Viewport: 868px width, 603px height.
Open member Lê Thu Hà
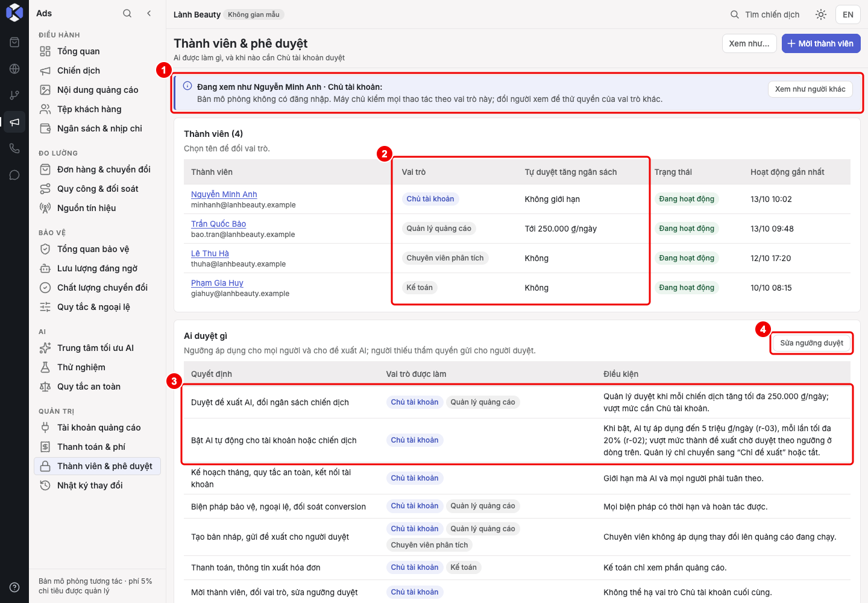210,253
